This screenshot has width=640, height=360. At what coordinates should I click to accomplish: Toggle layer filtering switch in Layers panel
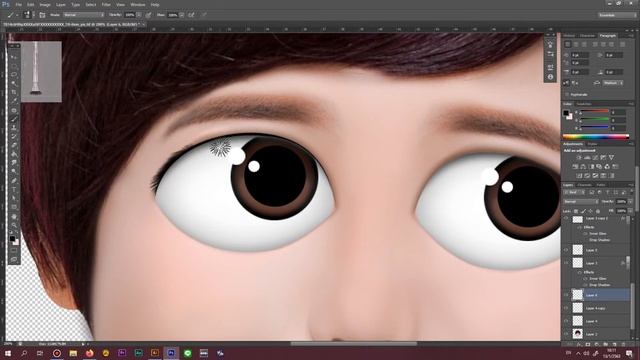pyautogui.click(x=632, y=191)
